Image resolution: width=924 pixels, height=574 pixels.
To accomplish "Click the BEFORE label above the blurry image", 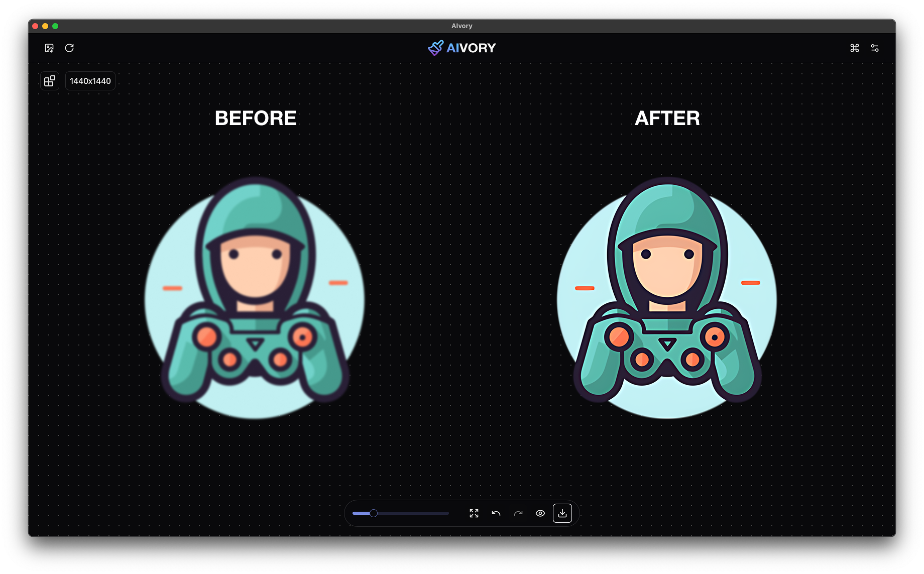I will click(256, 118).
